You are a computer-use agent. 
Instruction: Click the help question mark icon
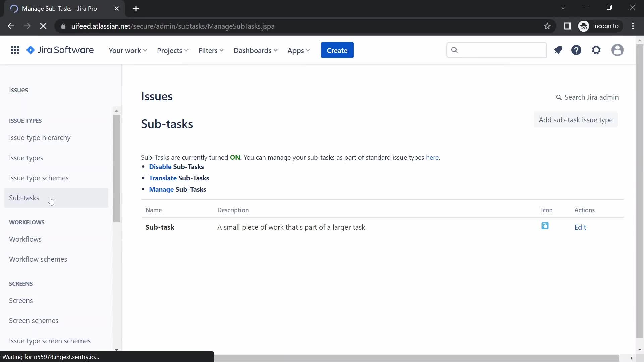click(x=577, y=50)
